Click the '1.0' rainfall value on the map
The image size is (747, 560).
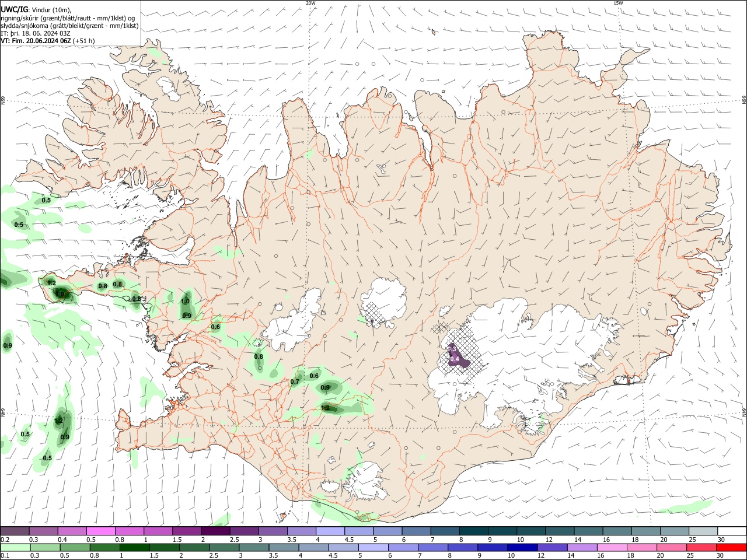(x=185, y=301)
